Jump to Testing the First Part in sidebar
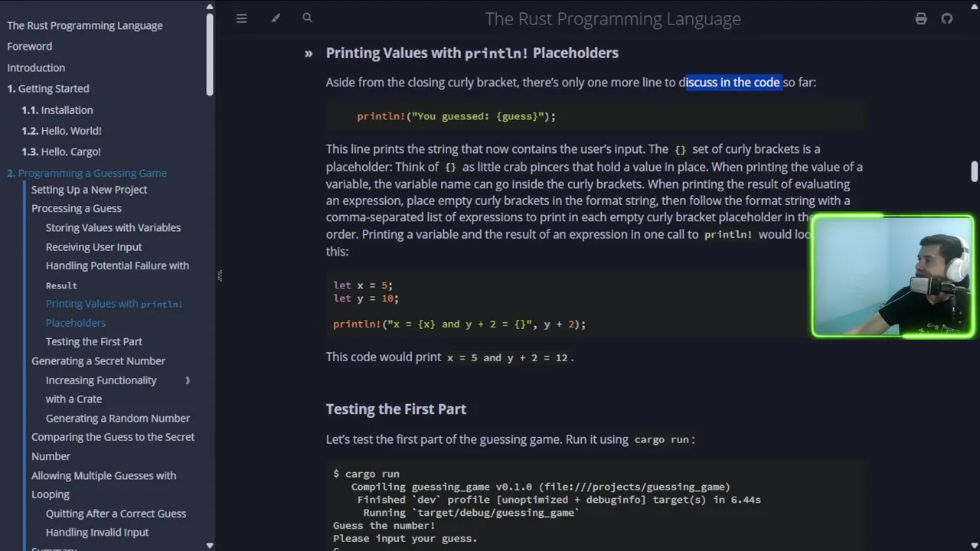Screen dimensions: 980x551 tap(94, 341)
